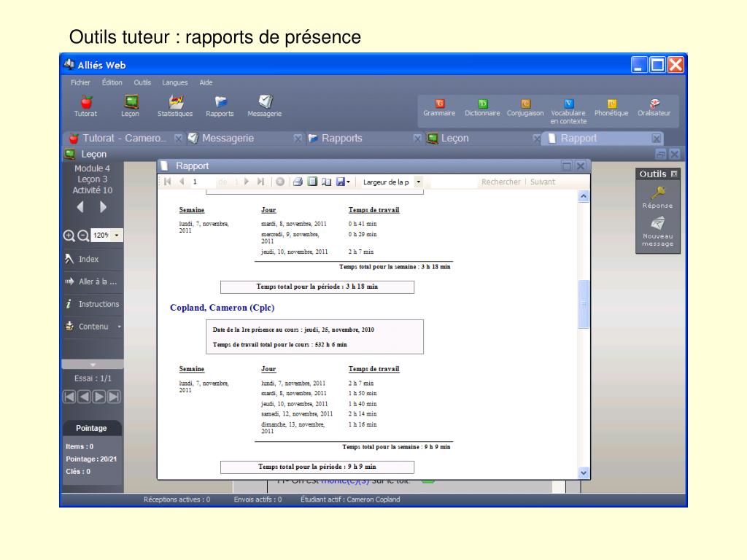Open the export format dropdown arrow
Image resolution: width=747 pixels, height=560 pixels.
tap(348, 182)
